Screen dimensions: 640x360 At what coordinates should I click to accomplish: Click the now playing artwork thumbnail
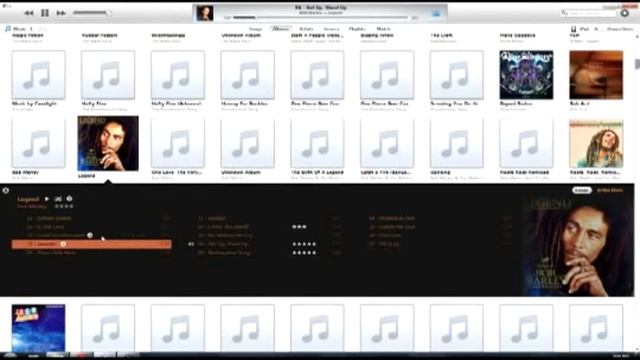tap(204, 13)
